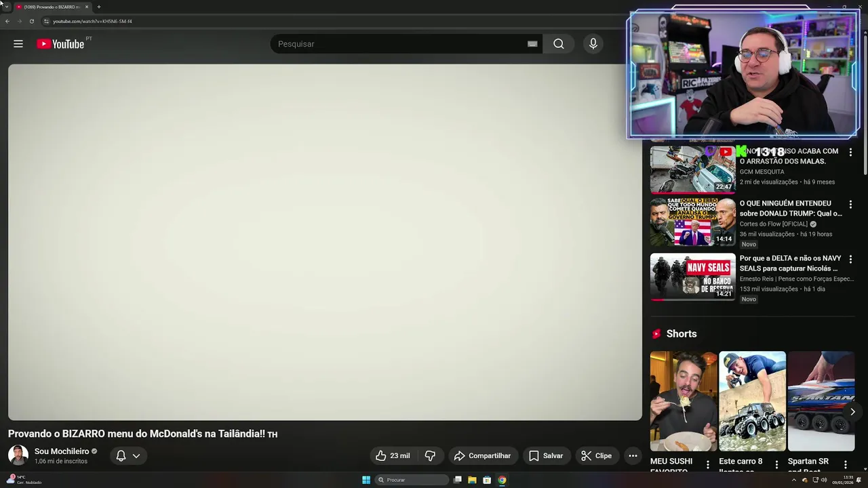Go back with the browser back arrow

click(7, 21)
